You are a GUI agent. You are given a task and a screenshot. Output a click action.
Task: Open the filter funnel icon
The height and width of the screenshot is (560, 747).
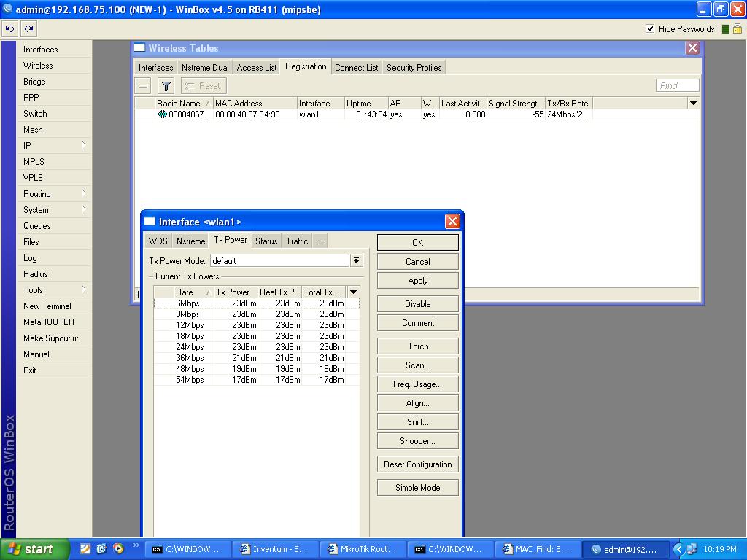tap(166, 85)
